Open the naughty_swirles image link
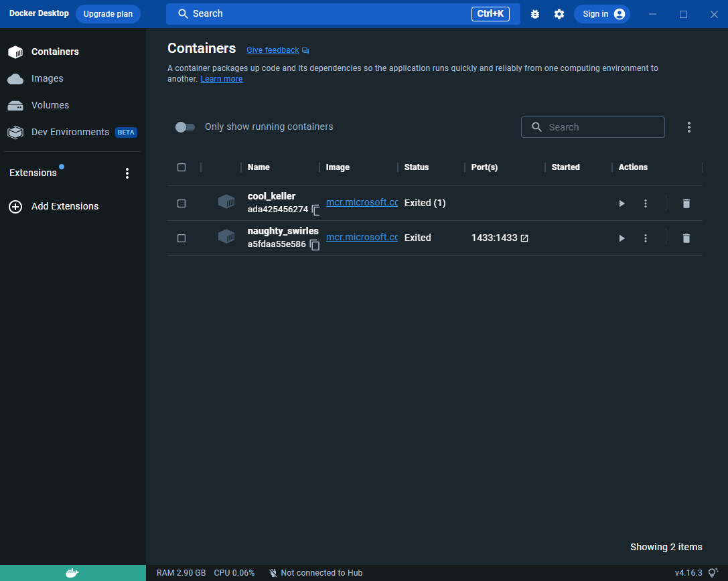The image size is (728, 581). pos(362,237)
